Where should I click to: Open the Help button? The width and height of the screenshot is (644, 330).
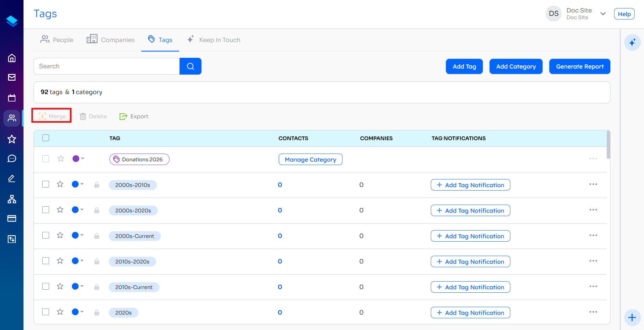pyautogui.click(x=624, y=14)
